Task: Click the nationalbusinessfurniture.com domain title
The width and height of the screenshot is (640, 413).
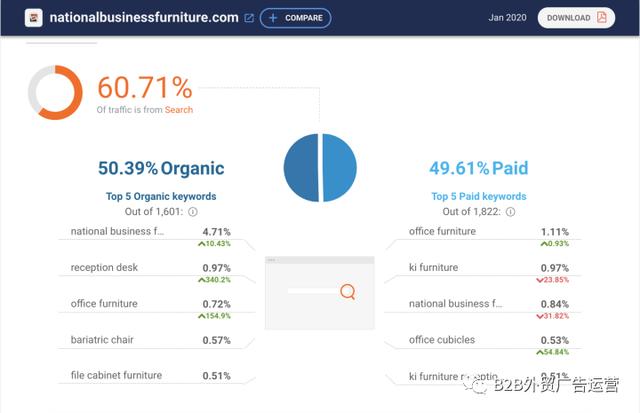Action: (x=144, y=18)
